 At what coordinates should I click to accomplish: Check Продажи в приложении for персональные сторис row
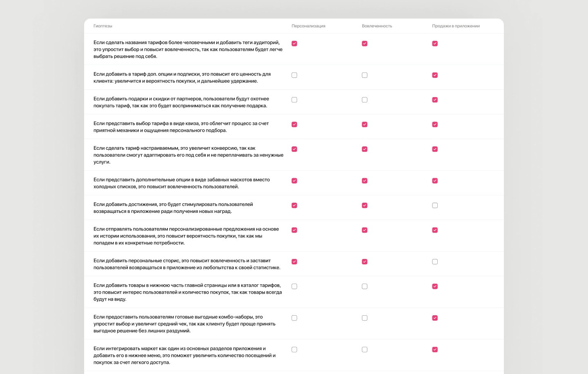435,262
